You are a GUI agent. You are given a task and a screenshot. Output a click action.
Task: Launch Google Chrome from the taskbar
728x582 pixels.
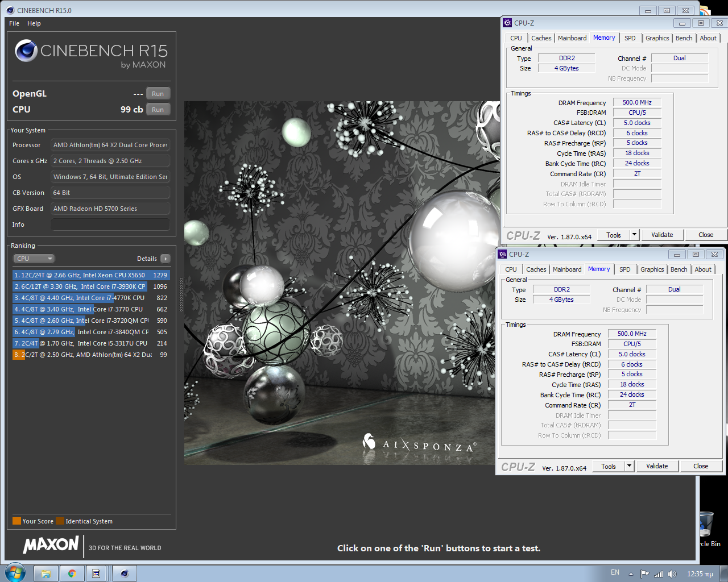point(72,573)
